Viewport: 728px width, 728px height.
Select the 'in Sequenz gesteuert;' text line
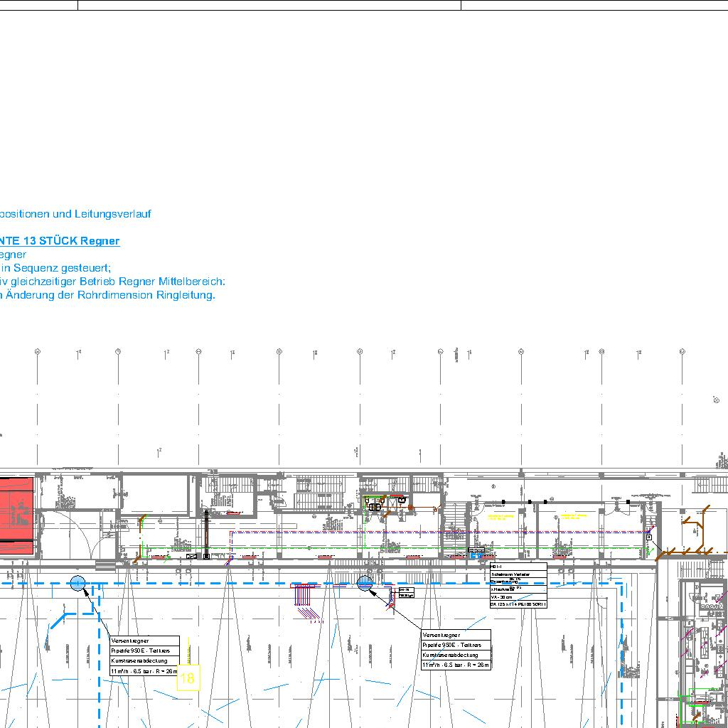tap(55, 268)
